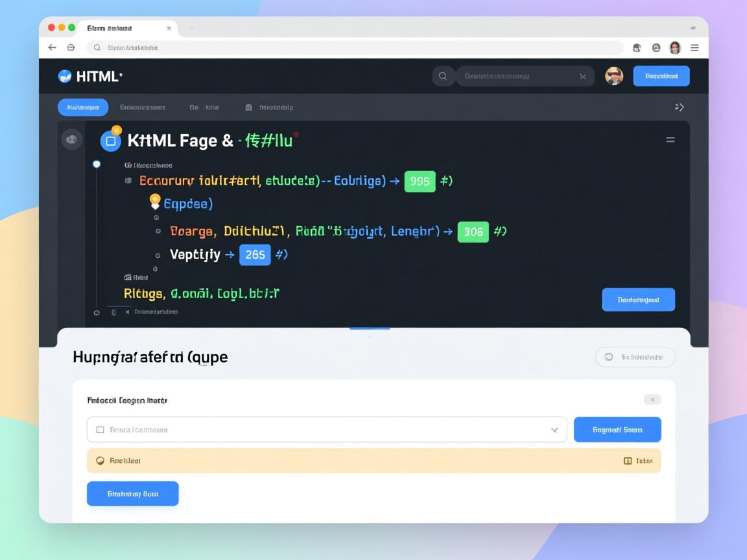Open the user avatar in dark header
Screen dimensions: 747x560
[614, 76]
